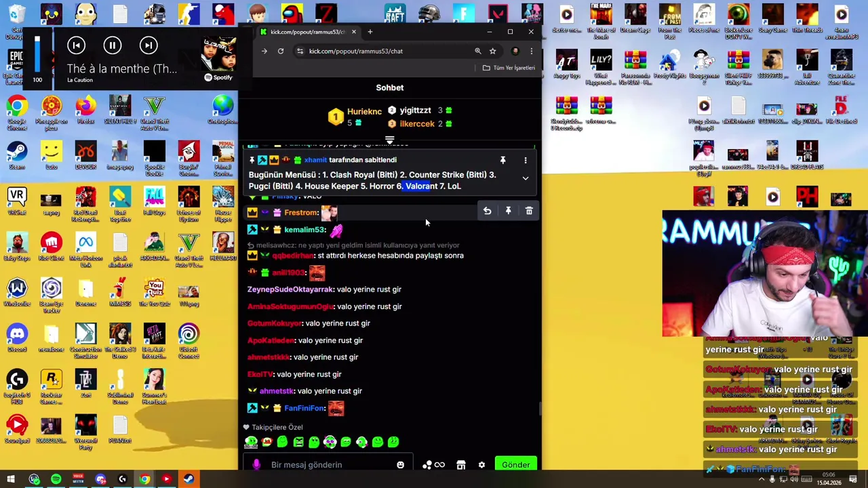868x488 pixels.
Task: Insert the green headphones emote
Action: 361,443
